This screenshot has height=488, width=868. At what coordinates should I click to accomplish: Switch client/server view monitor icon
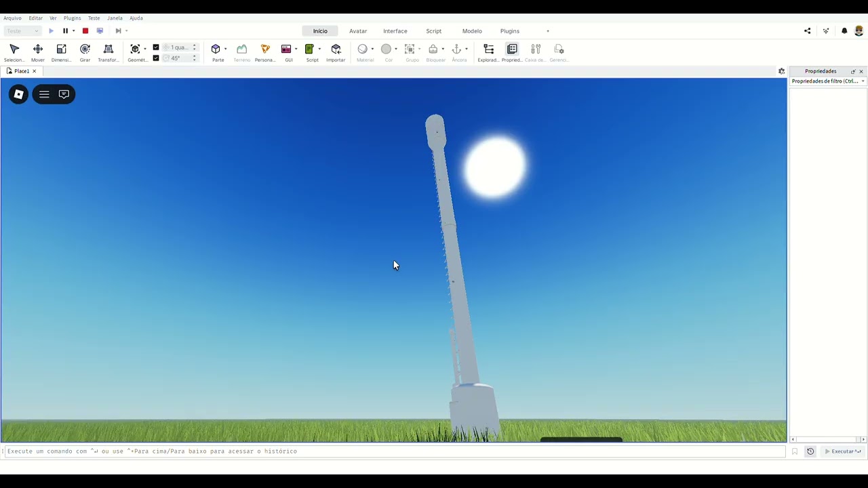[100, 30]
